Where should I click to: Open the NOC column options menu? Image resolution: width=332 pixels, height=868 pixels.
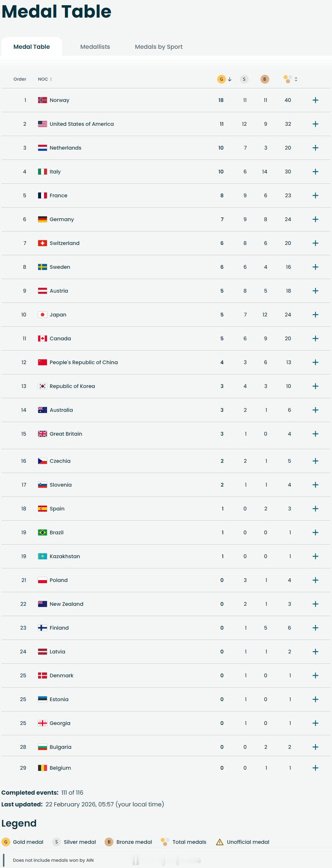[51, 79]
